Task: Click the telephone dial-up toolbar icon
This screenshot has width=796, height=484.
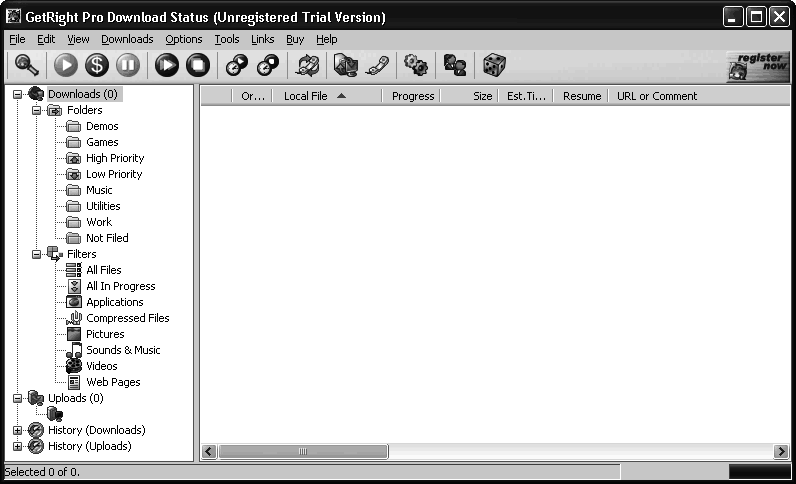Action: pos(377,65)
